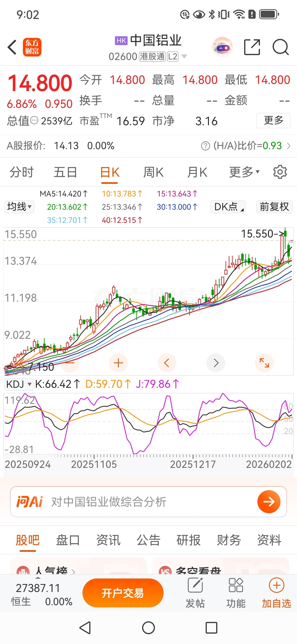Screen dimensions: 297x644
Task: Switch to 分时 chart tab
Action: point(21,172)
